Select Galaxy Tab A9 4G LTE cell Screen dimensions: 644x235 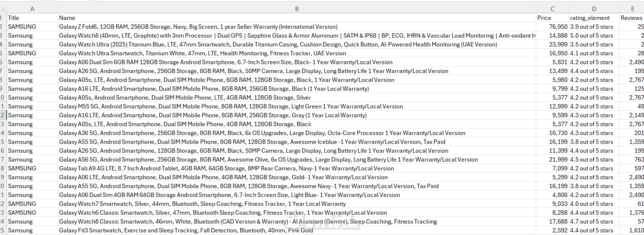297,168
